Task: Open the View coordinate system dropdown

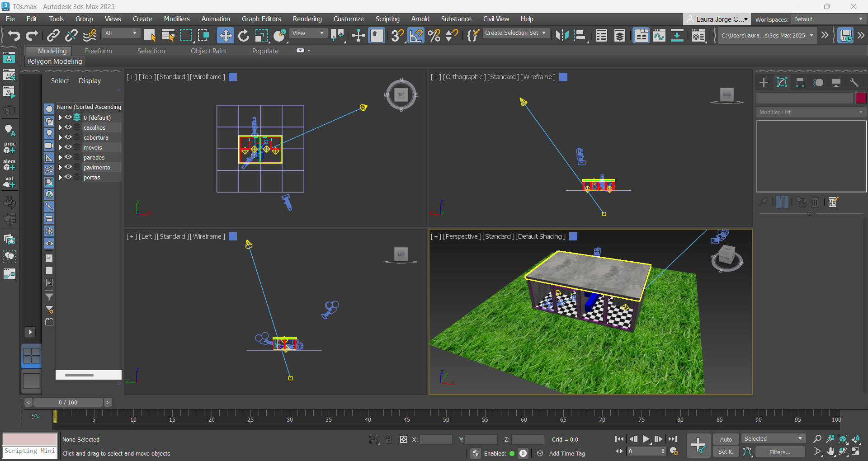Action: tap(308, 33)
